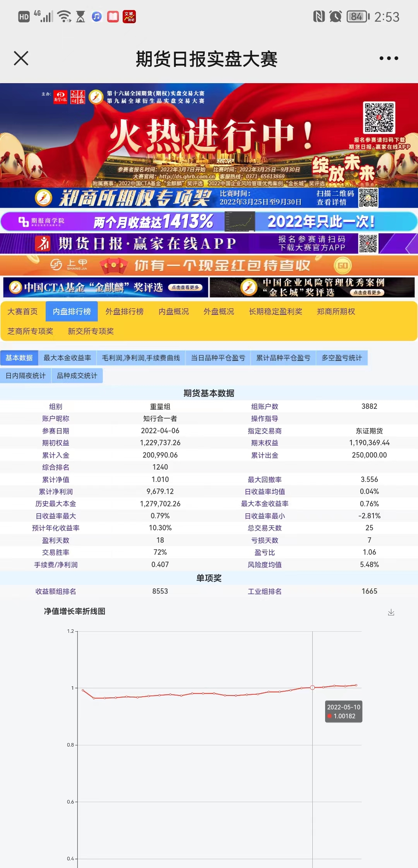Image resolution: width=418 pixels, height=868 pixels.
Task: Select the 内盘排行榜 tab
Action: point(72,311)
